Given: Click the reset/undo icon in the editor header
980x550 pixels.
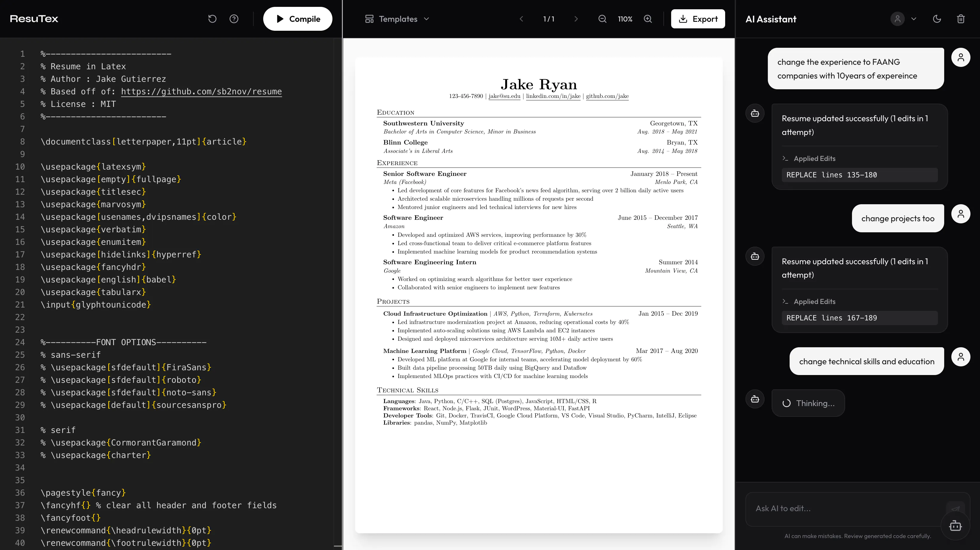Looking at the screenshot, I should pyautogui.click(x=212, y=19).
